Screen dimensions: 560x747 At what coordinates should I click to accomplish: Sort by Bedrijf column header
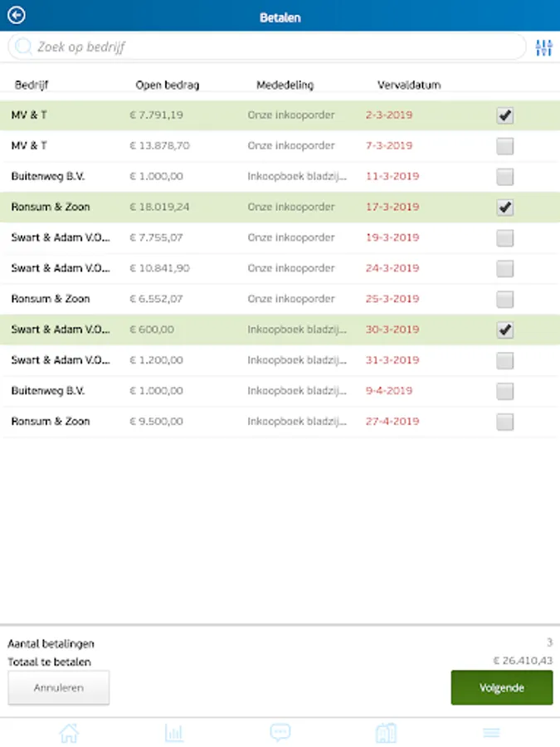pos(31,85)
